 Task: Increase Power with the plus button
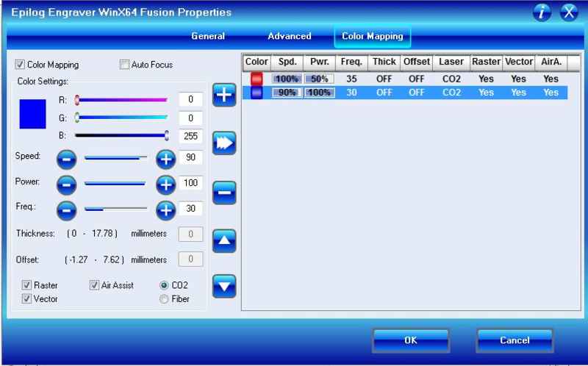pyautogui.click(x=166, y=185)
